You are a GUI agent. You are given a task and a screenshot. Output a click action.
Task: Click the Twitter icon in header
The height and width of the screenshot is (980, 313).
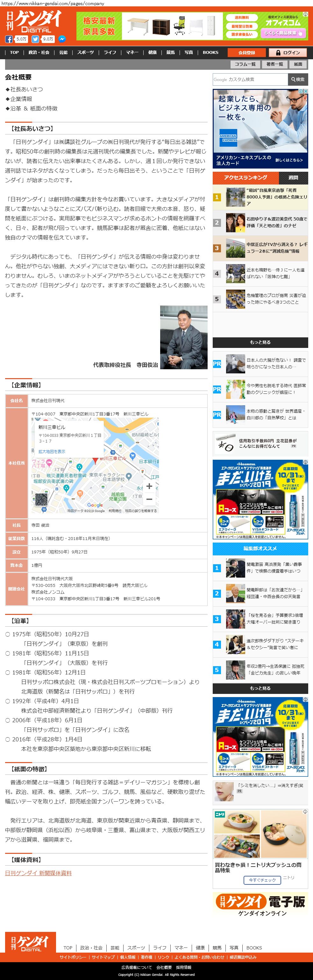(x=35, y=39)
